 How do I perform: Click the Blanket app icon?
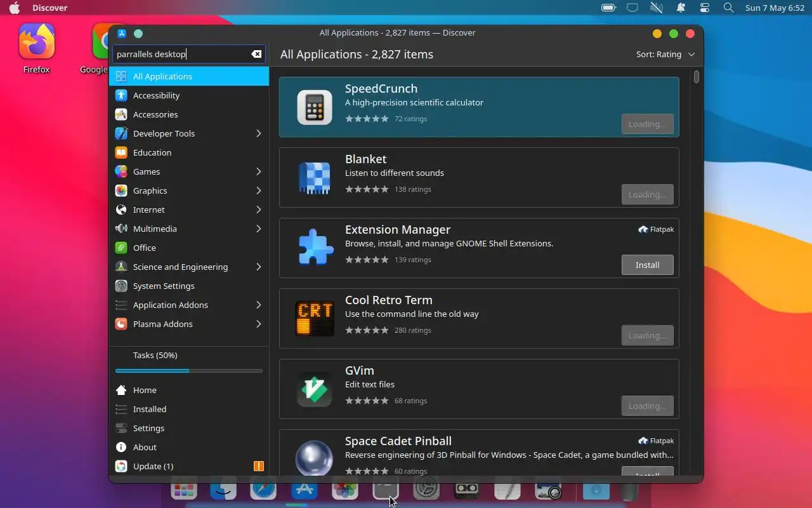click(x=315, y=178)
